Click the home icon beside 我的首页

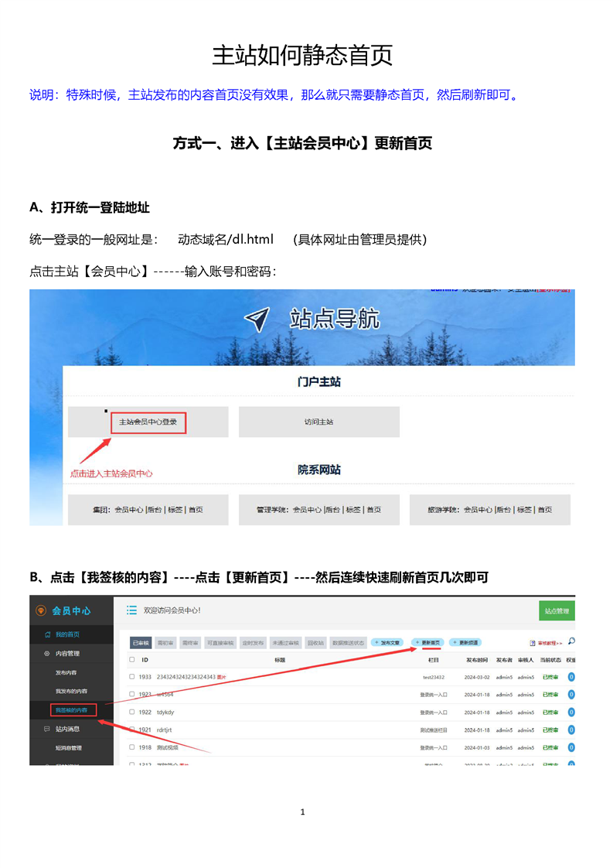(x=48, y=634)
